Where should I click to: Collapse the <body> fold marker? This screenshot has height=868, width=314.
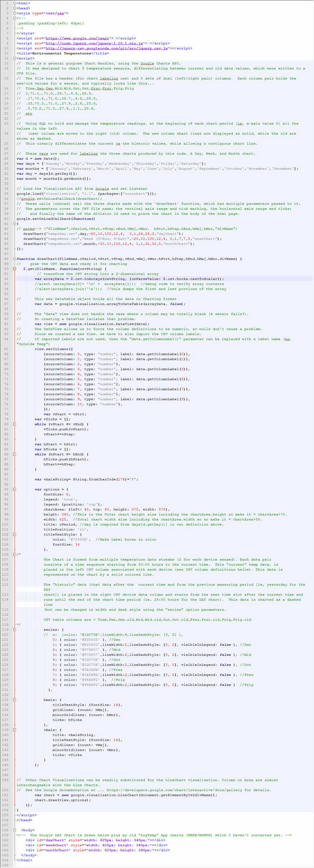pos(15,830)
